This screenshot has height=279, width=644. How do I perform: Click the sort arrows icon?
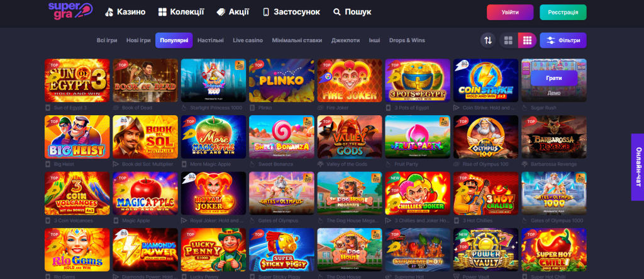[x=488, y=40]
